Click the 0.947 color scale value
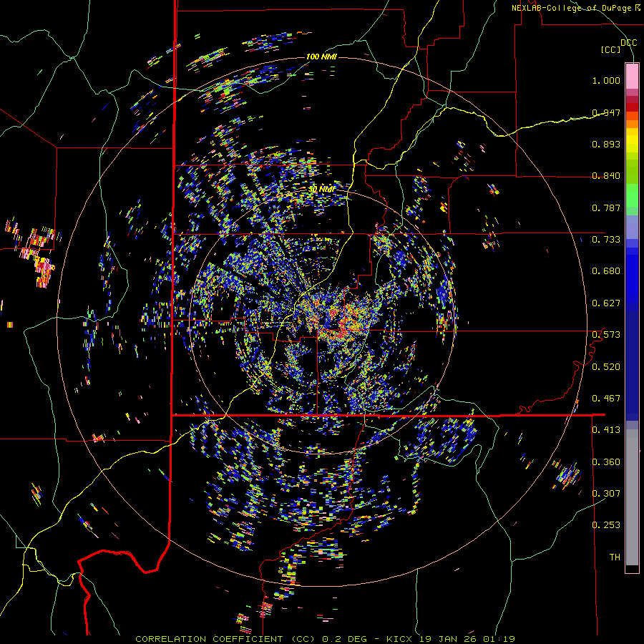Viewport: 644px width, 644px height. click(x=606, y=112)
